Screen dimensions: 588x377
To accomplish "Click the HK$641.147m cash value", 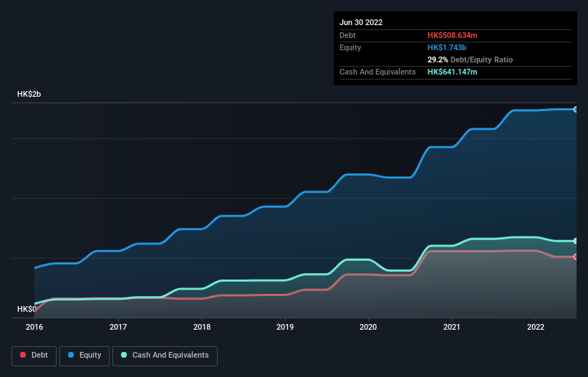I will click(x=452, y=72).
